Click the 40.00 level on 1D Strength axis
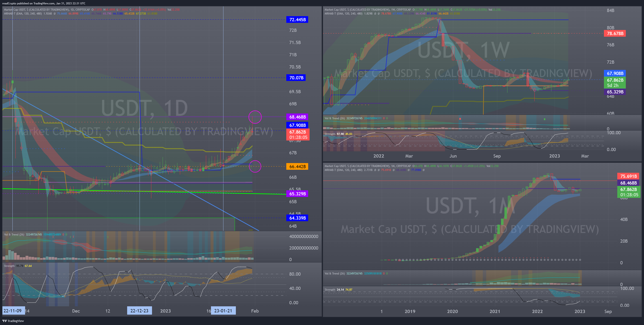Viewport: 644px width, 325px height. (x=295, y=289)
